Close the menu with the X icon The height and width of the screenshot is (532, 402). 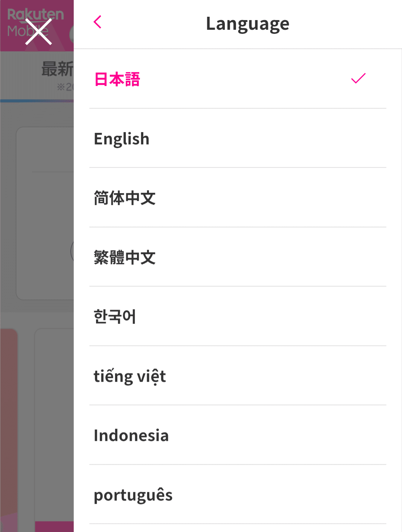pyautogui.click(x=38, y=32)
